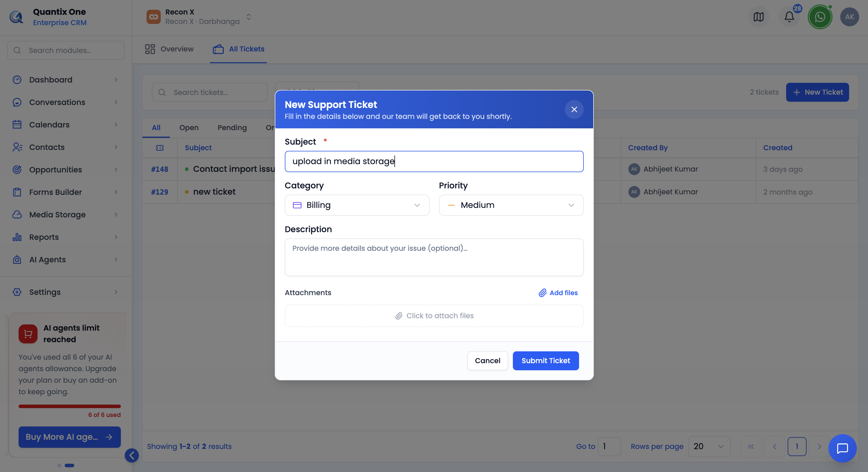Open the chat bubble widget

[x=842, y=448]
